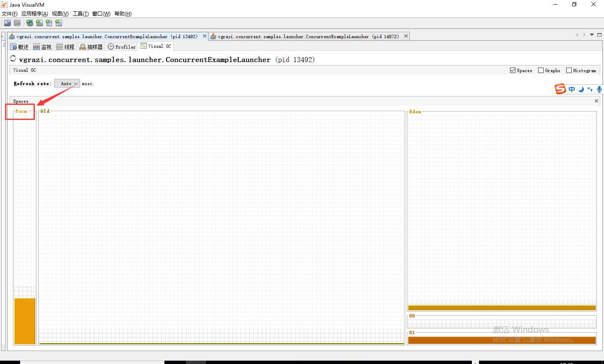The height and width of the screenshot is (364, 604).
Task: Open the Refresh rate Auto dropdown
Action: 67,83
